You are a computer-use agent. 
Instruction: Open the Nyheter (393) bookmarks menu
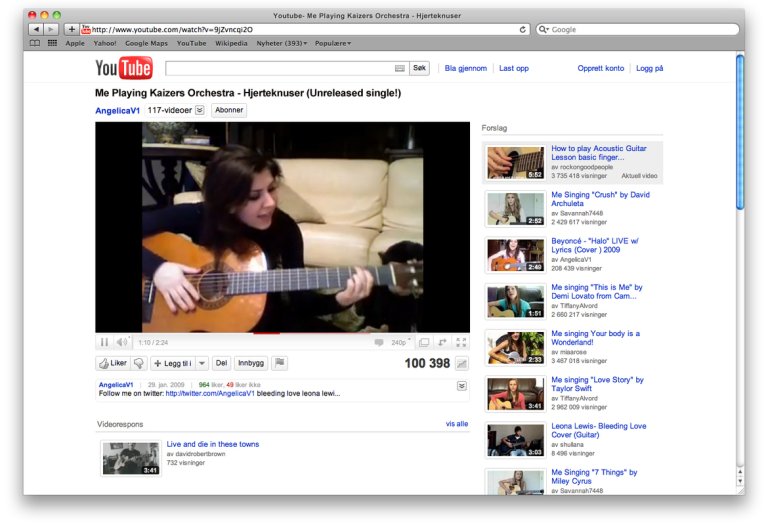pyautogui.click(x=282, y=43)
